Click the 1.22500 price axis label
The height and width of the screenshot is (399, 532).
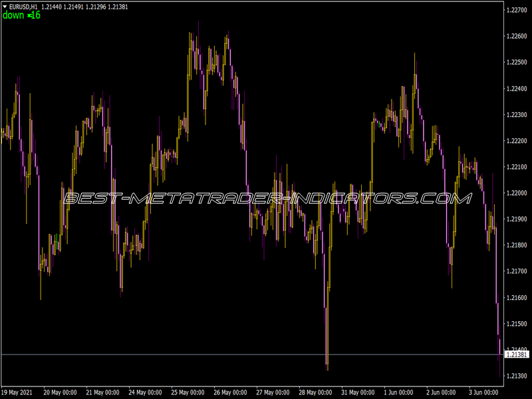coord(517,62)
